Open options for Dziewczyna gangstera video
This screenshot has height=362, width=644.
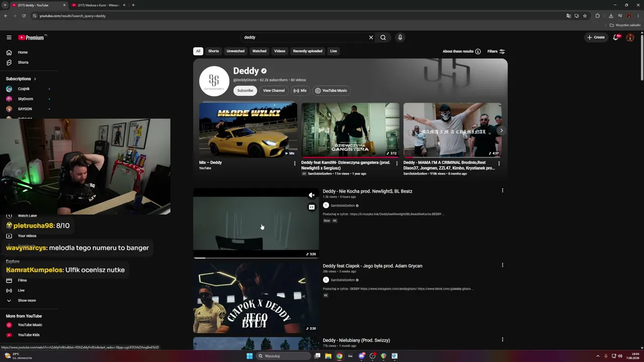click(x=396, y=163)
